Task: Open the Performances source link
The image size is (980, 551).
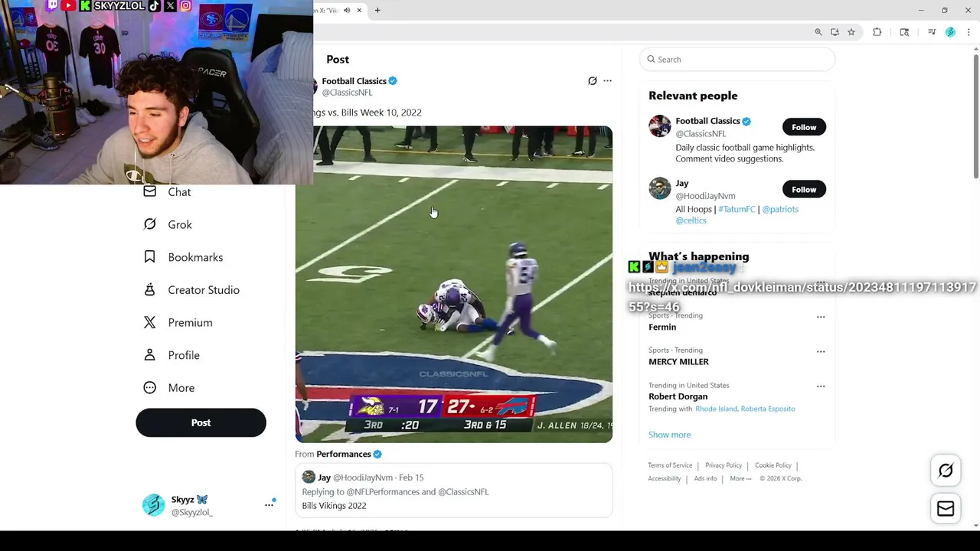Action: point(344,454)
